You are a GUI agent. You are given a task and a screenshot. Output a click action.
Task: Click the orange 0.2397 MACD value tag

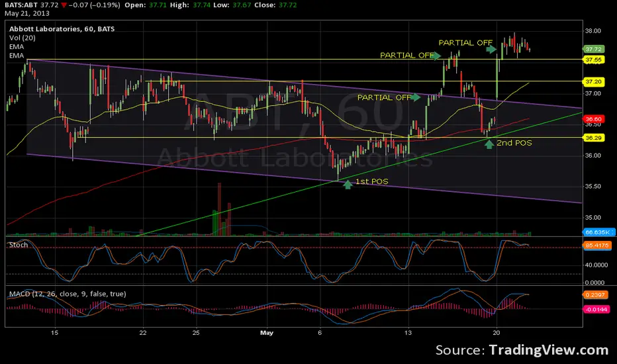[595, 295]
